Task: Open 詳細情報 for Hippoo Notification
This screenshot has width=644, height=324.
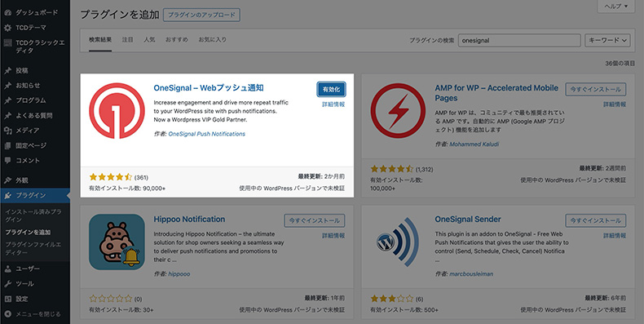Action: [333, 236]
